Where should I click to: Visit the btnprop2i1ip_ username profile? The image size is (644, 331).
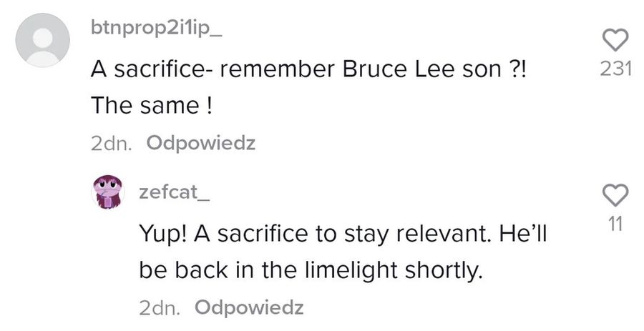click(156, 29)
